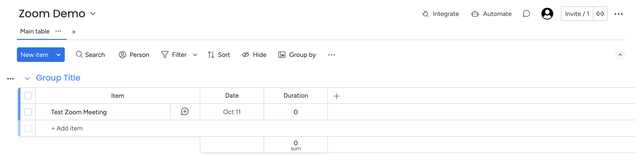Select the Main table tab

click(x=35, y=31)
